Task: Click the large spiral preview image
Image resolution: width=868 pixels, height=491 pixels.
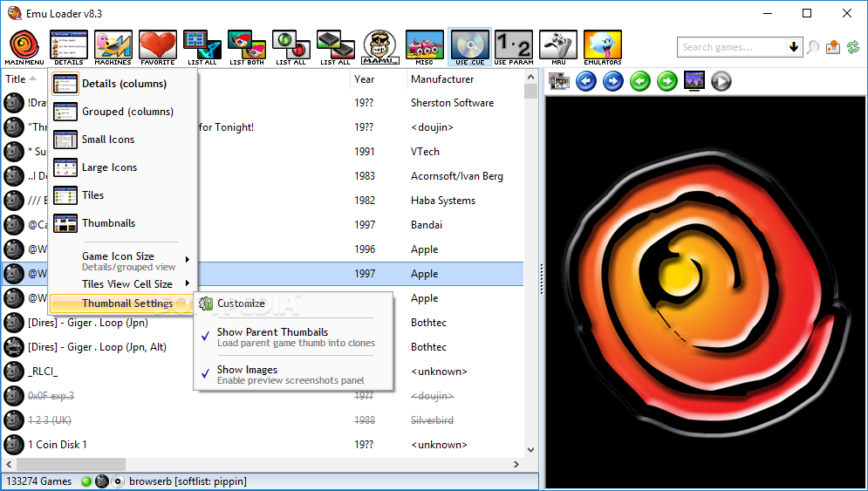Action: [705, 291]
